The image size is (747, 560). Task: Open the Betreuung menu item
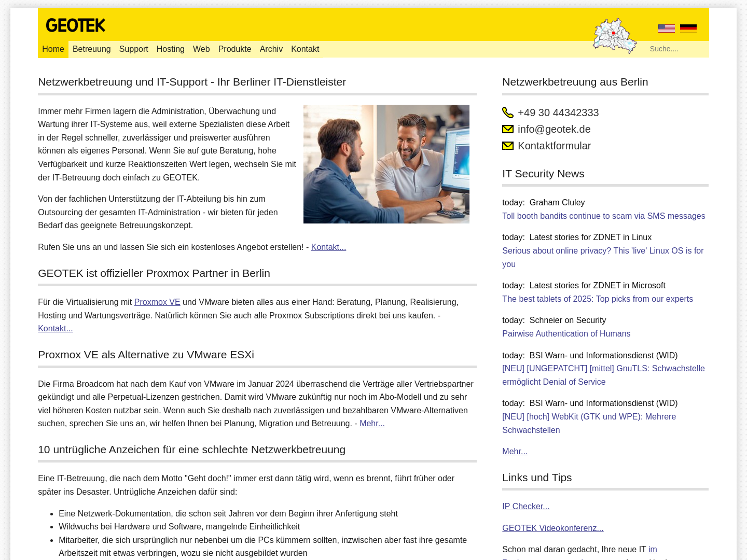pos(92,49)
